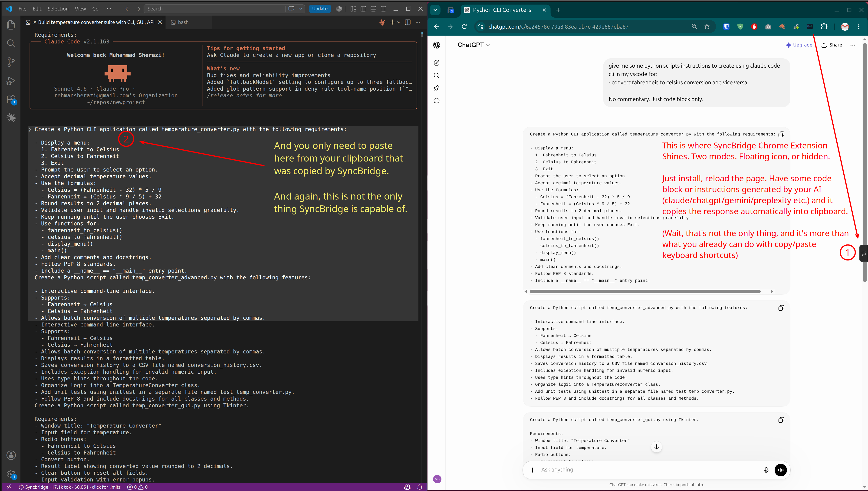Open the File menu in VS Code

pyautogui.click(x=22, y=9)
